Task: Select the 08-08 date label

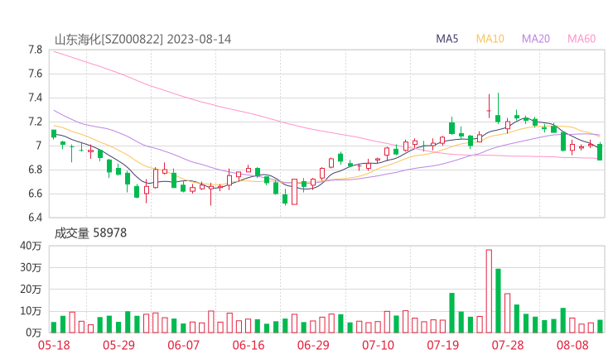Action: (x=573, y=345)
